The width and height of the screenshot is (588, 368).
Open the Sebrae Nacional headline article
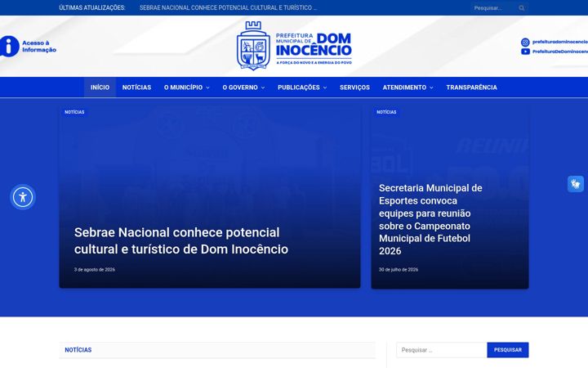pyautogui.click(x=181, y=240)
